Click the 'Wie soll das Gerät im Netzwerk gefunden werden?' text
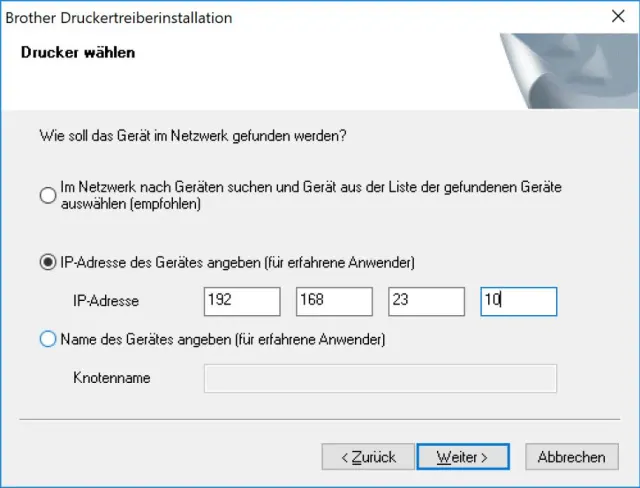This screenshot has width=640, height=488. [x=192, y=136]
